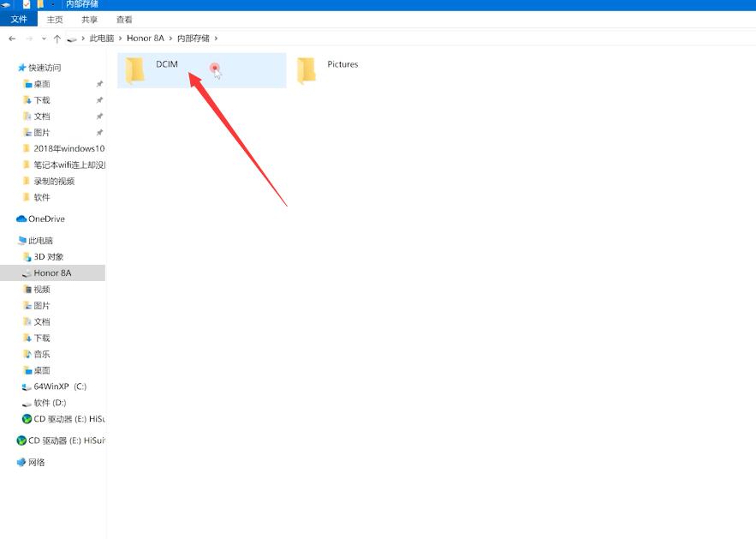Select Honor 8A in the sidebar tree

click(52, 273)
